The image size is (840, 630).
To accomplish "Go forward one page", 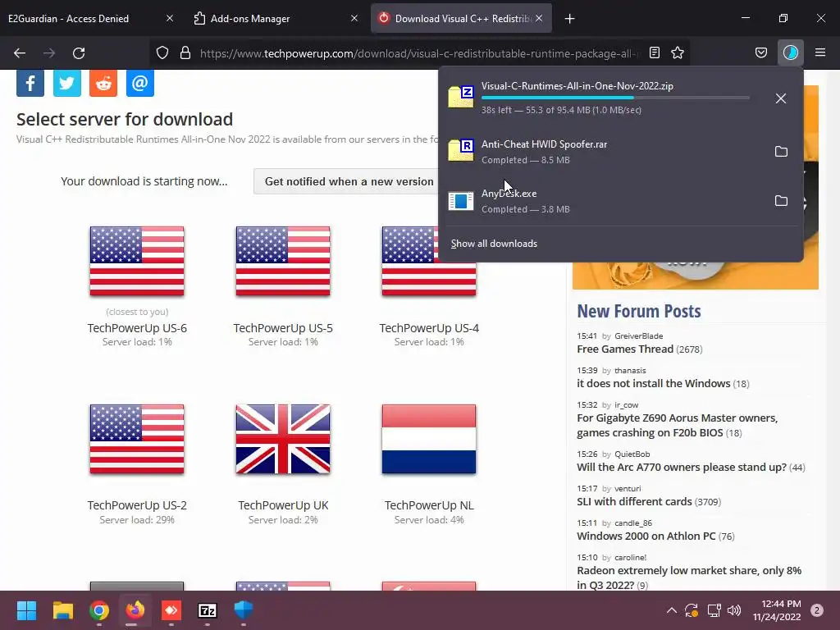I will pos(49,53).
